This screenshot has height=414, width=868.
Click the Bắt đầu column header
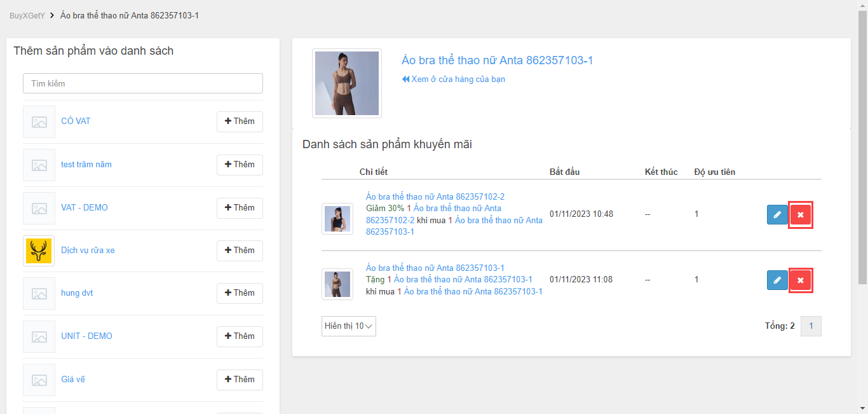point(564,172)
